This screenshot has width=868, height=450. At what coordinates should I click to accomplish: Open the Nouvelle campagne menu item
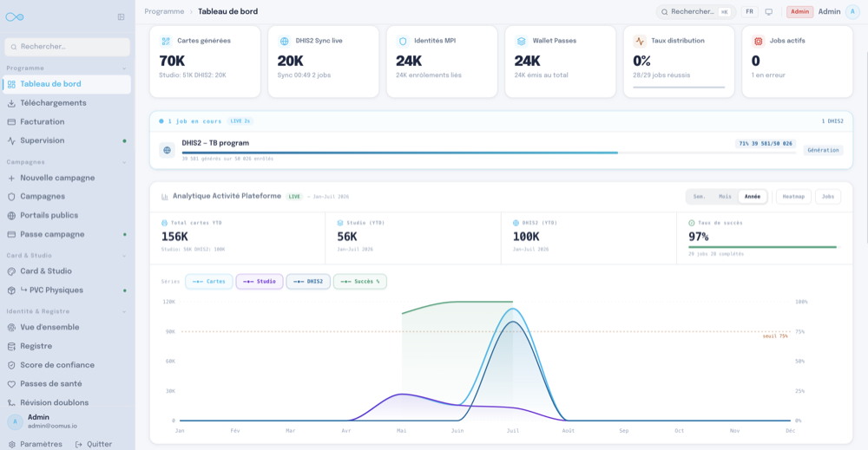67,178
